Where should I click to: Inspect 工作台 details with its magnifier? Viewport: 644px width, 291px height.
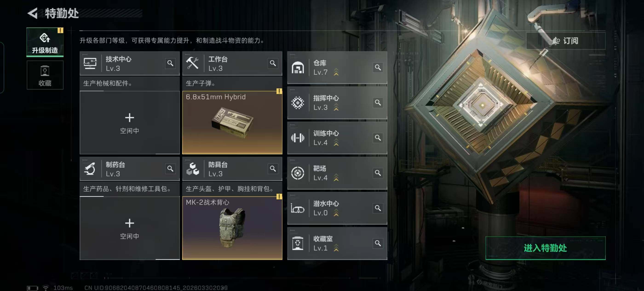click(x=273, y=63)
